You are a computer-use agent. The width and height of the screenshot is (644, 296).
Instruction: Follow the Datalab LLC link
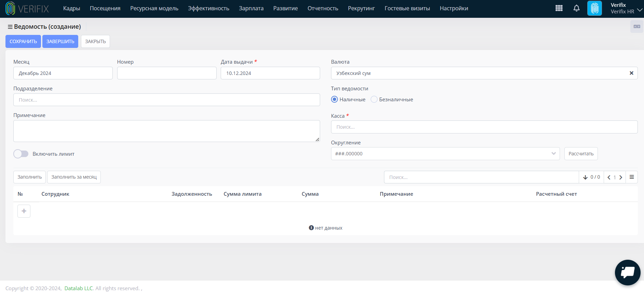pyautogui.click(x=79, y=288)
